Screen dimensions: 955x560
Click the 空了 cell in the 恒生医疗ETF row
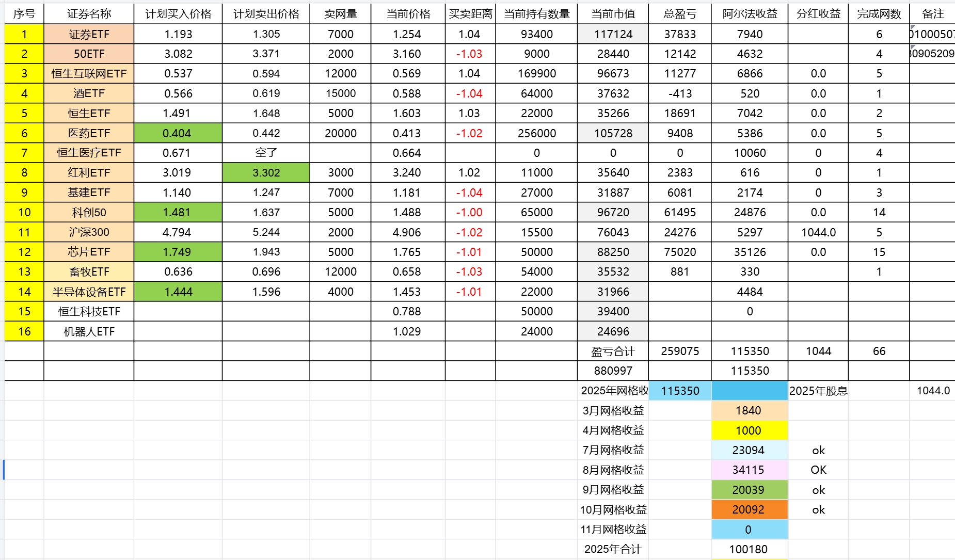(266, 153)
